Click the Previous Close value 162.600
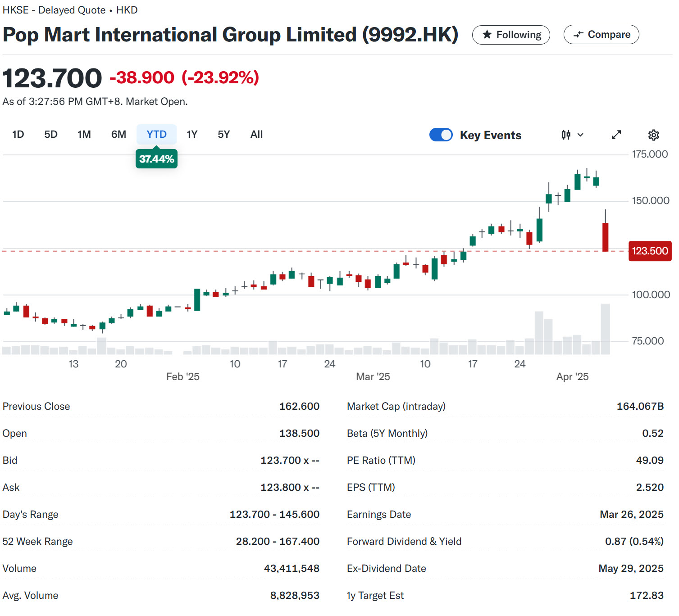The width and height of the screenshot is (679, 616). [299, 406]
